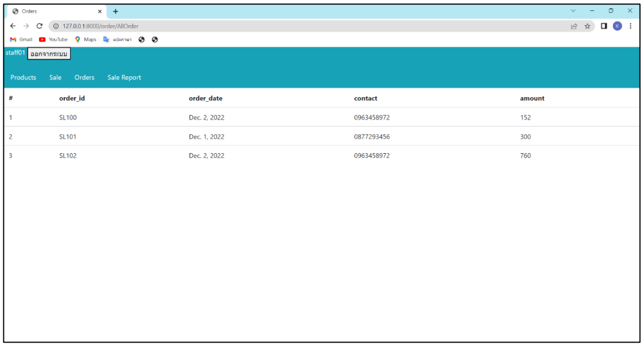Click the ออกจากระบบ logout button
The width and height of the screenshot is (644, 347).
49,54
